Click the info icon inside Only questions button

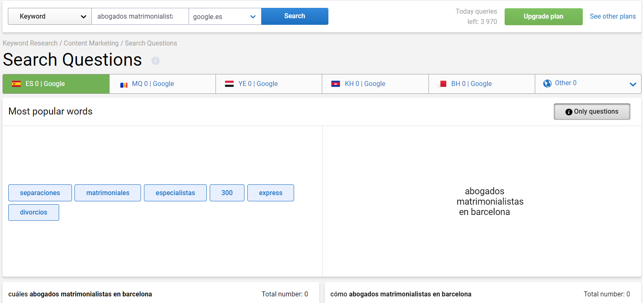pos(568,111)
